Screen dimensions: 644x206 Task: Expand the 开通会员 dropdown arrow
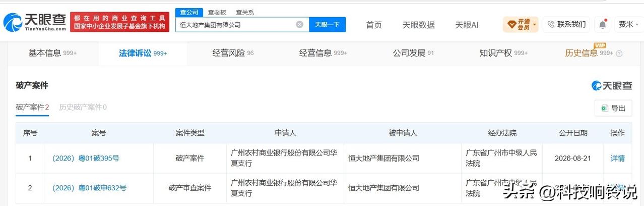coord(534,24)
